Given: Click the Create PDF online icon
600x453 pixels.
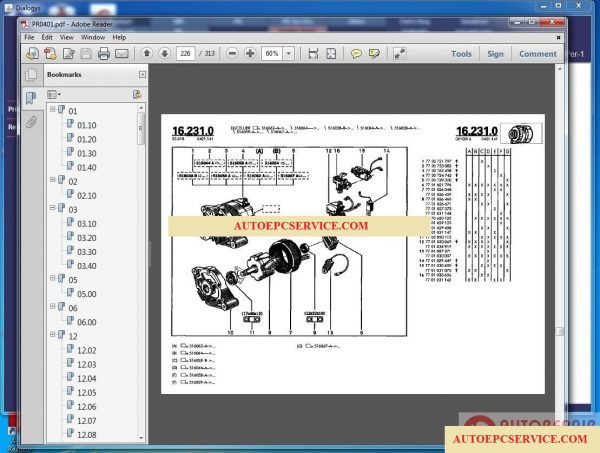Looking at the screenshot, I should (x=32, y=54).
